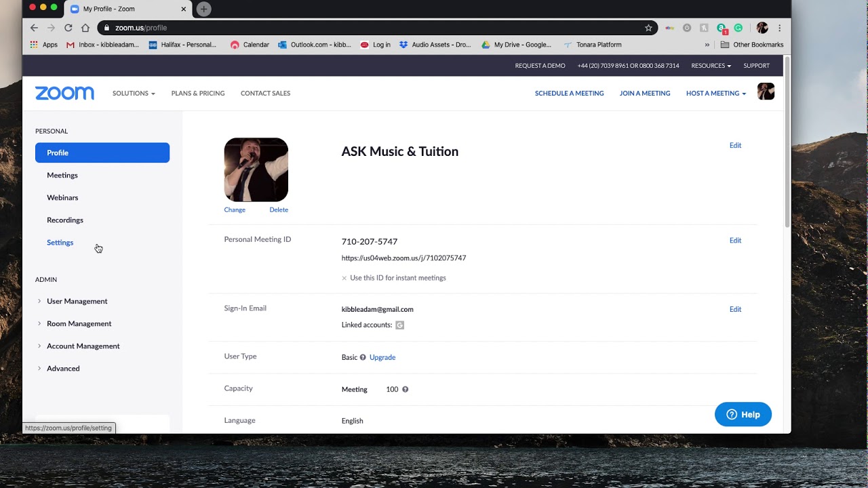
Task: Open the Calendar bookmark
Action: coord(250,45)
